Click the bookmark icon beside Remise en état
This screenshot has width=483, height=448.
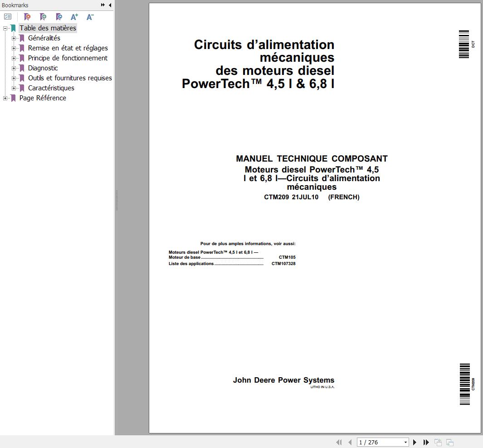(22, 48)
